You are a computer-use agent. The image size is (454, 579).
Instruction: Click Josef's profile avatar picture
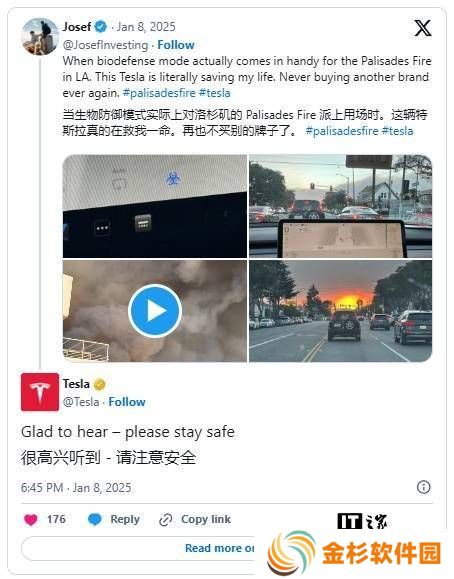[x=40, y=37]
